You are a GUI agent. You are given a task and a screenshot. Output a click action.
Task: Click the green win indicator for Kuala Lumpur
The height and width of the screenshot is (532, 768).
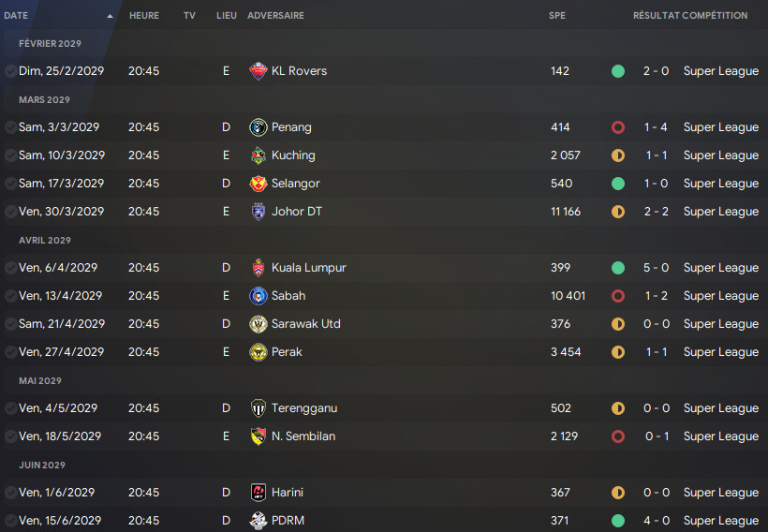pos(618,268)
